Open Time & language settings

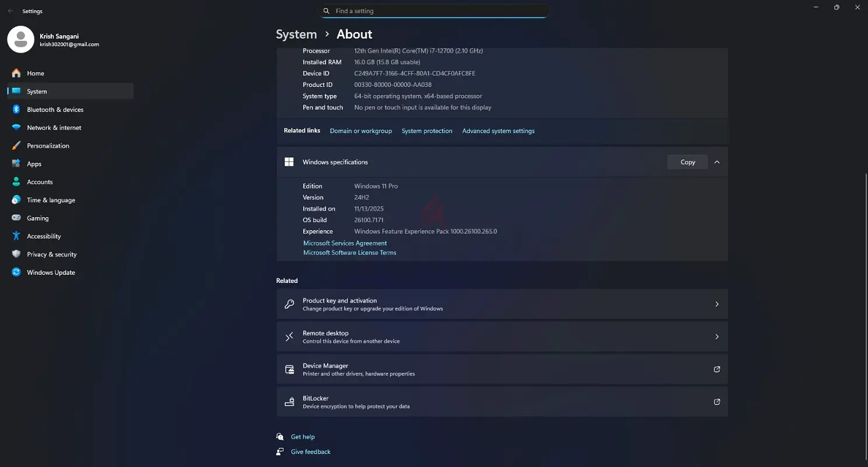(x=70, y=200)
